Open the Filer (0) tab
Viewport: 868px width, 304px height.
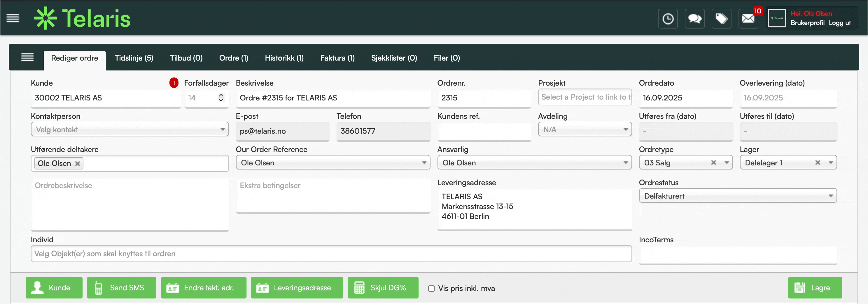[447, 58]
